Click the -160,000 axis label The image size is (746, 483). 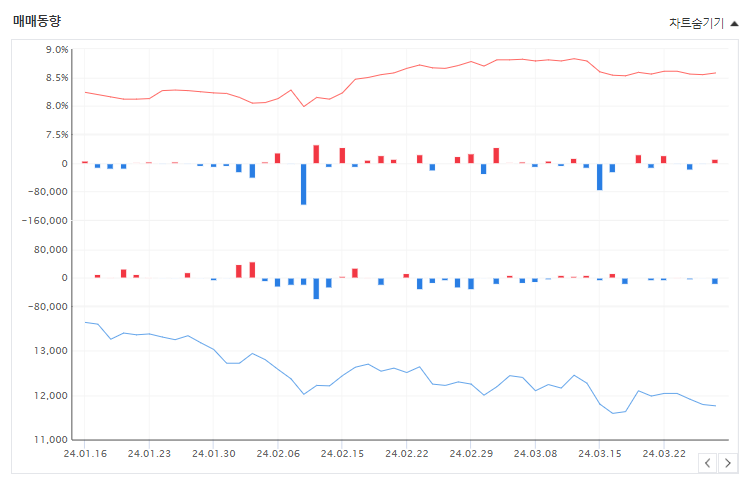(45, 221)
